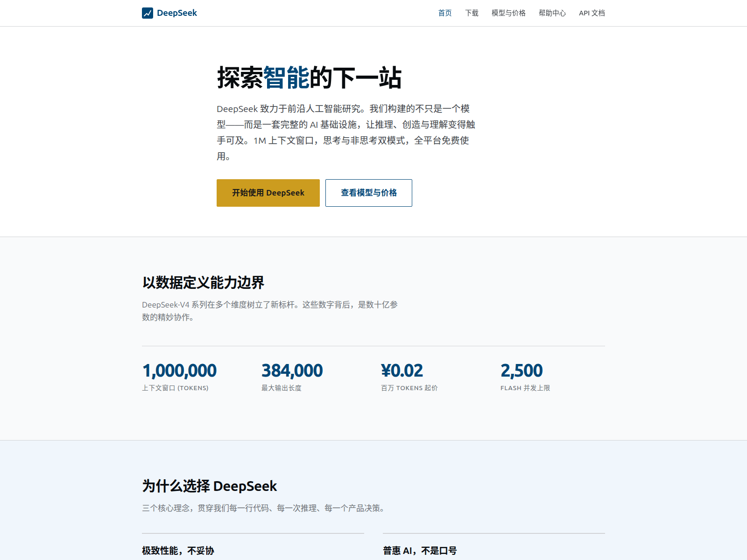
Task: Select the hero heading 探索智能的下一站
Action: (x=309, y=77)
